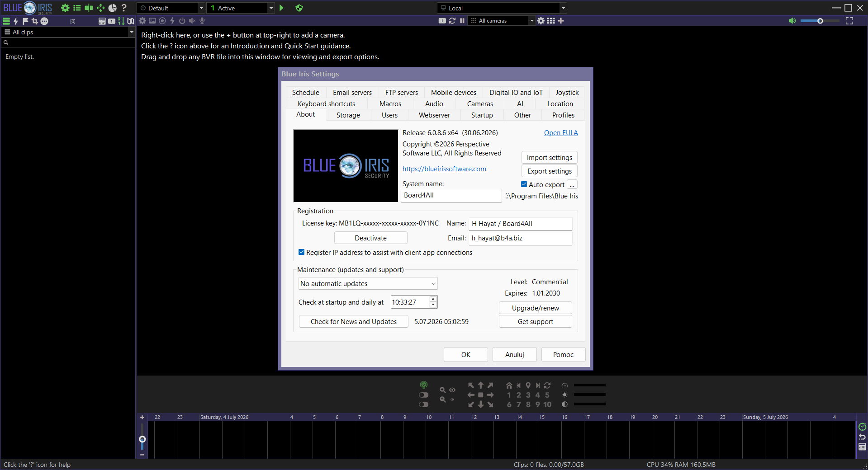Click the record circle icon
The width and height of the screenshot is (868, 470).
point(162,21)
